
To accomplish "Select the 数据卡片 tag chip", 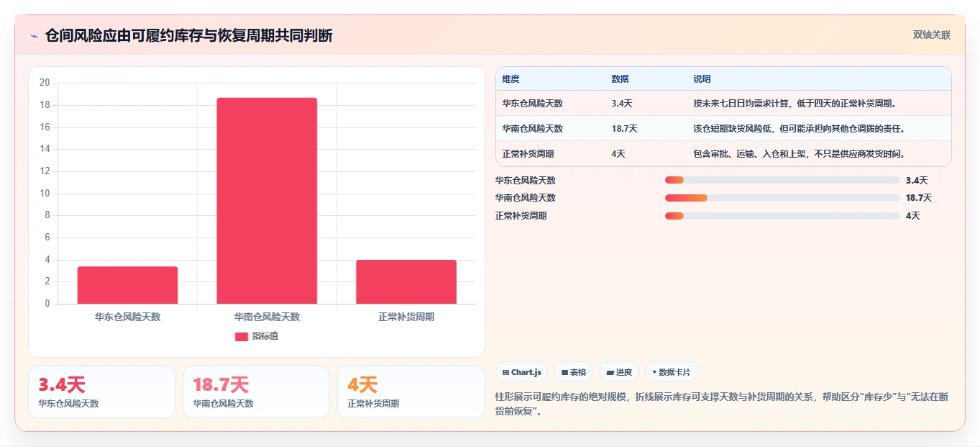I will point(671,372).
